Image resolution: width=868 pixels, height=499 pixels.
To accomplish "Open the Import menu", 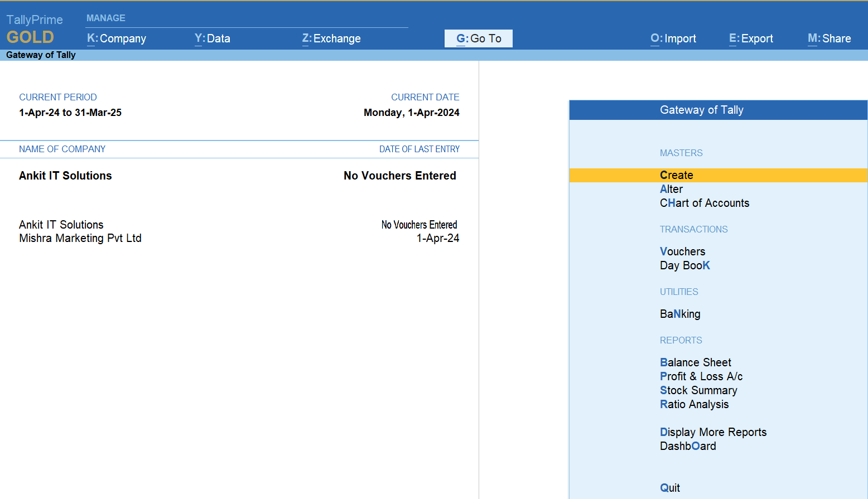I will pos(673,38).
